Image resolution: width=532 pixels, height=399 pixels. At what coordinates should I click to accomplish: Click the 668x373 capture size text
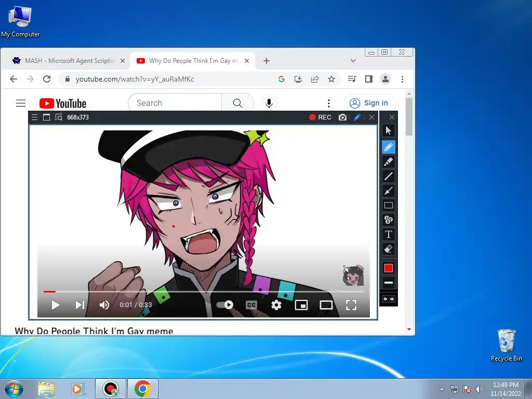coord(78,117)
